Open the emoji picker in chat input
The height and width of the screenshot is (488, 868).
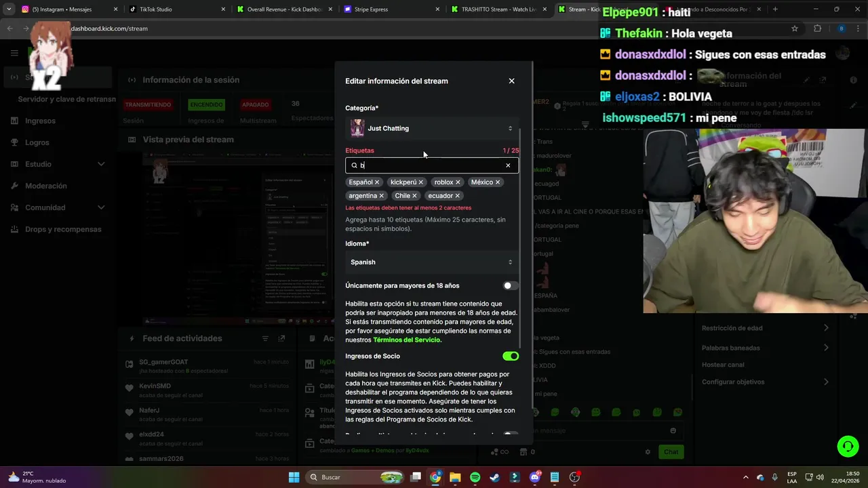673,430
